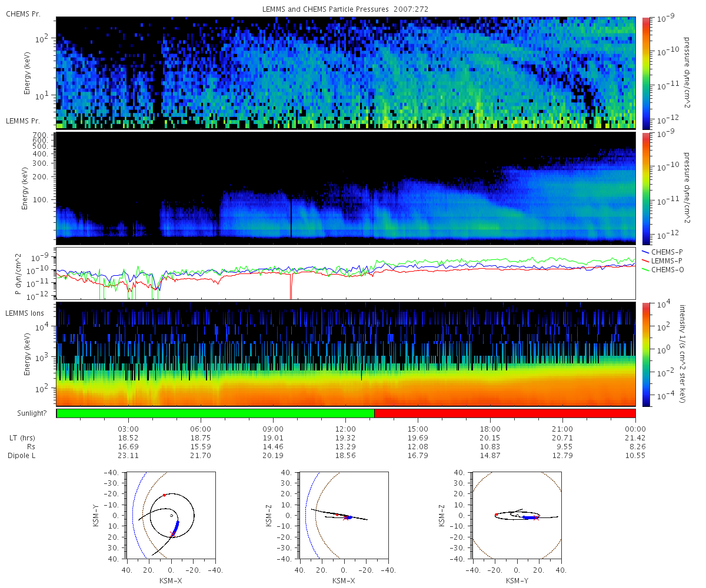Viewport: 706px width, 588px height.
Task: Select the LEMMS Pr. panel label
Action: tap(24, 121)
